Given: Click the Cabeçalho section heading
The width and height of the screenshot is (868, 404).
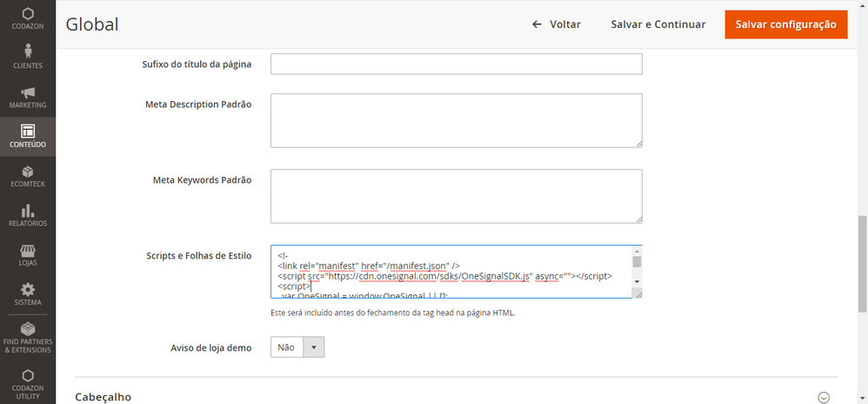Looking at the screenshot, I should (103, 397).
